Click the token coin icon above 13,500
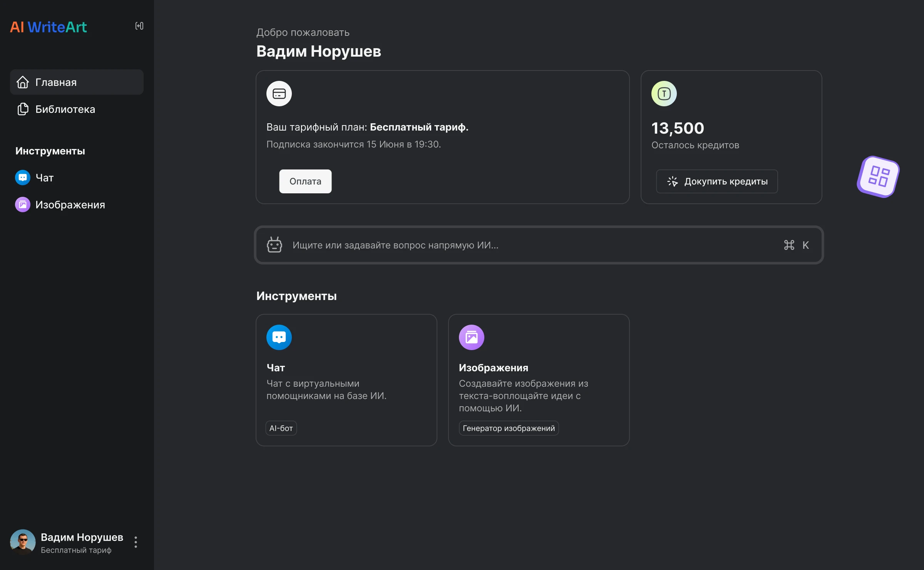This screenshot has height=570, width=924. click(x=664, y=94)
